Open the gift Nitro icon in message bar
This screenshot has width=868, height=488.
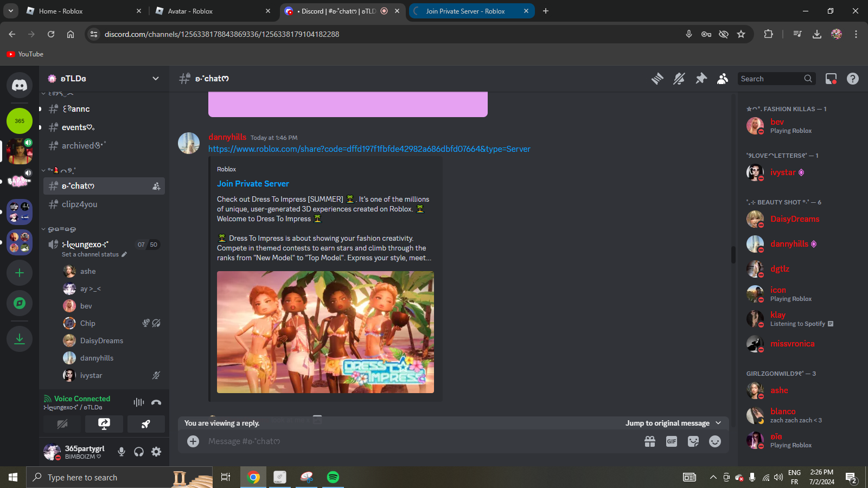650,441
